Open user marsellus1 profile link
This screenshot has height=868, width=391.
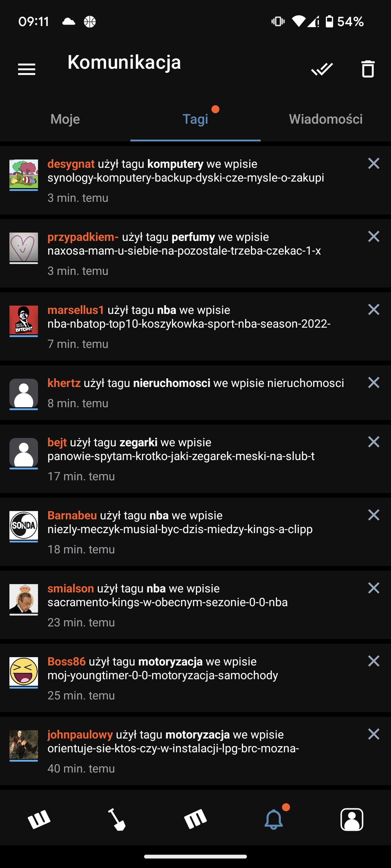click(76, 310)
